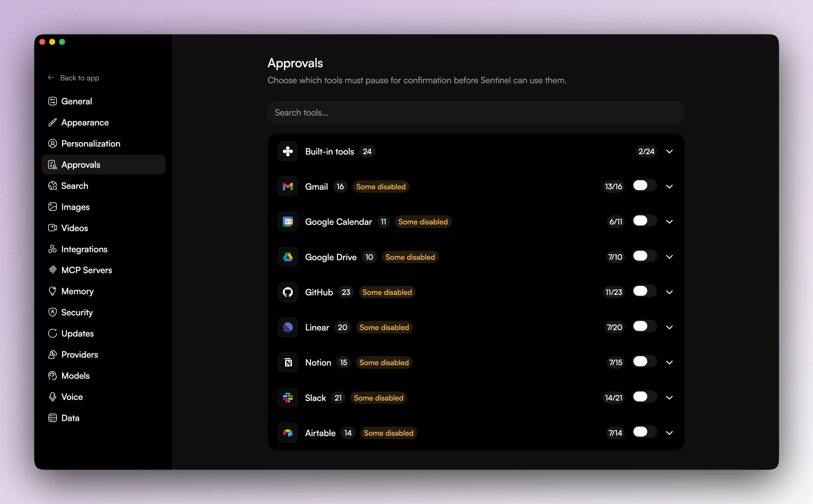Expand the Notion tools chevron
Screen dimensions: 813x504
click(669, 362)
